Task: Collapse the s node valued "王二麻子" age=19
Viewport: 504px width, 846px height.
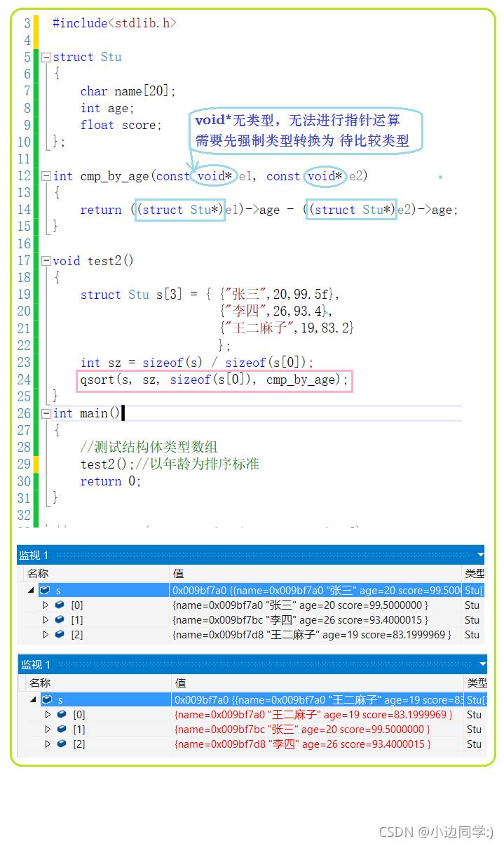Action: point(33,700)
